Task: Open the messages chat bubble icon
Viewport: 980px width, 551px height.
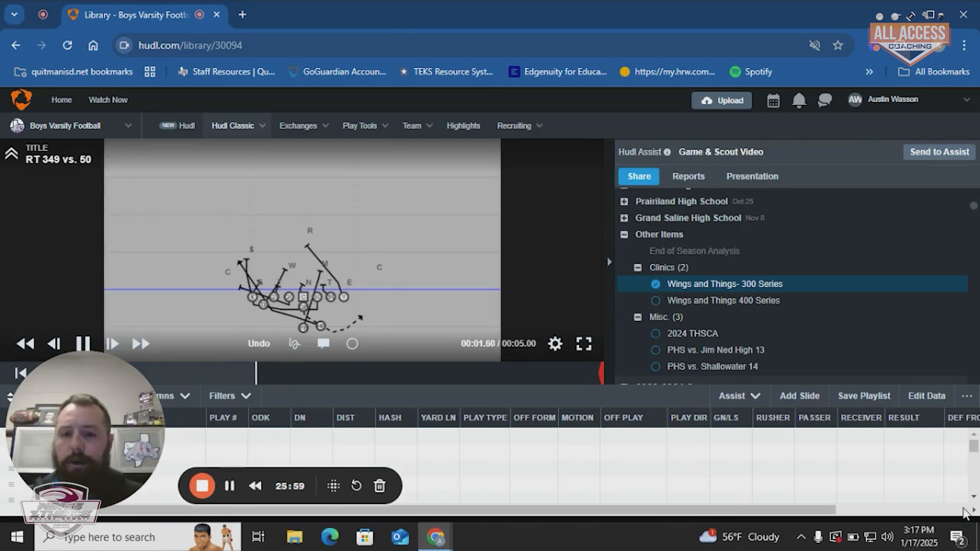Action: click(x=825, y=101)
